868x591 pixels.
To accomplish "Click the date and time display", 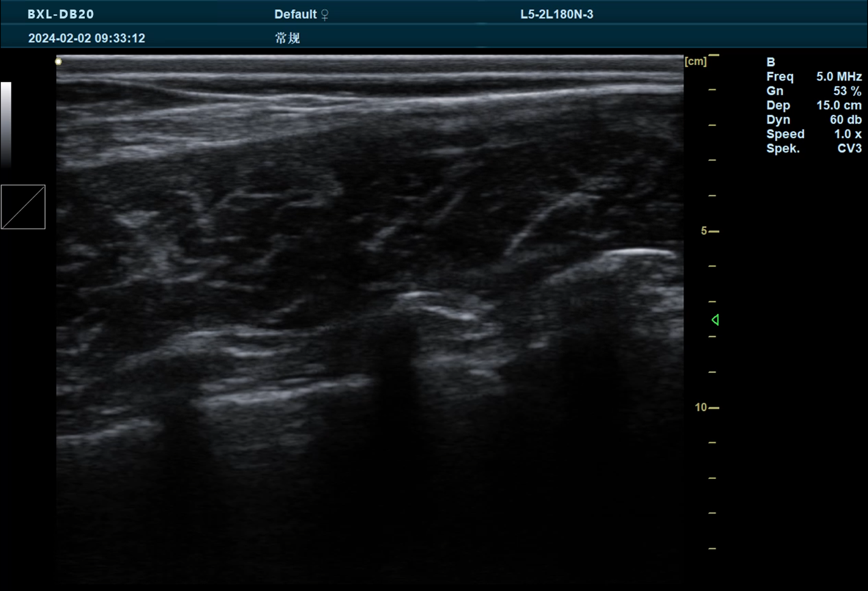I will click(86, 38).
